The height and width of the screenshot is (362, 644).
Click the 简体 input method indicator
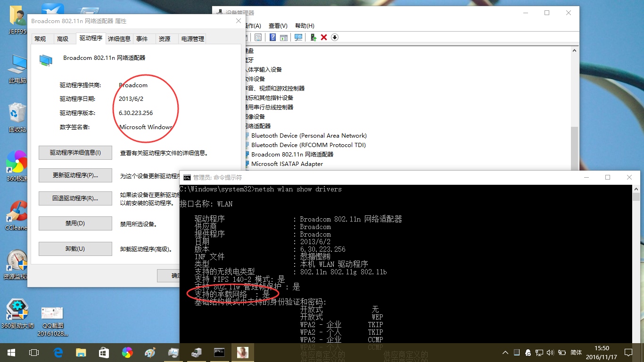[576, 352]
